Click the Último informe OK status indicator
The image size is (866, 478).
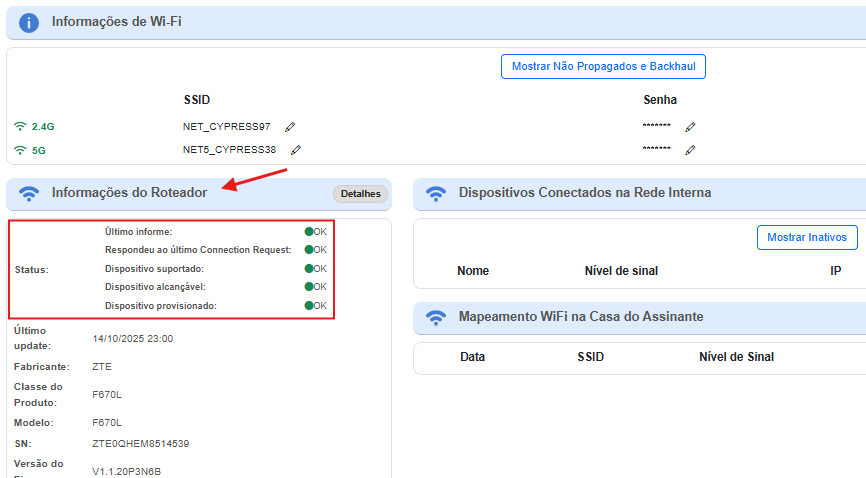(x=315, y=232)
